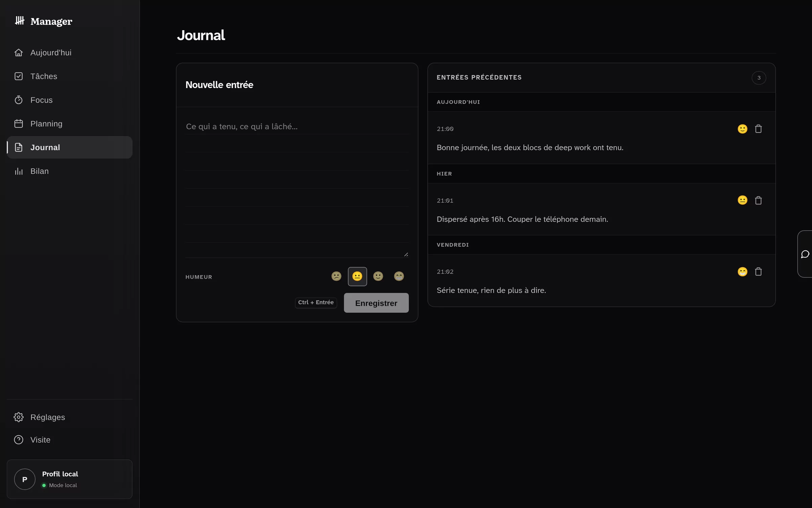
Task: Click the grinning mood of 21:02 entry
Action: (x=742, y=271)
